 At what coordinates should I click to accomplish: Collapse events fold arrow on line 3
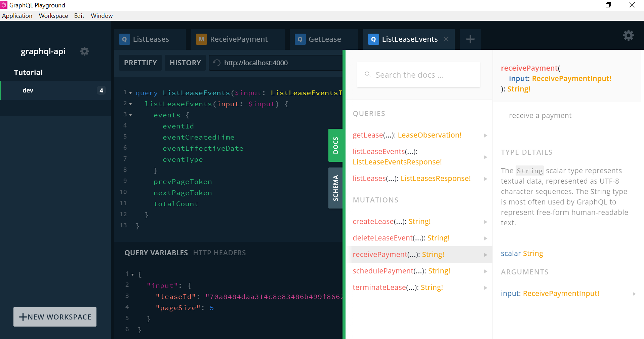(x=130, y=115)
